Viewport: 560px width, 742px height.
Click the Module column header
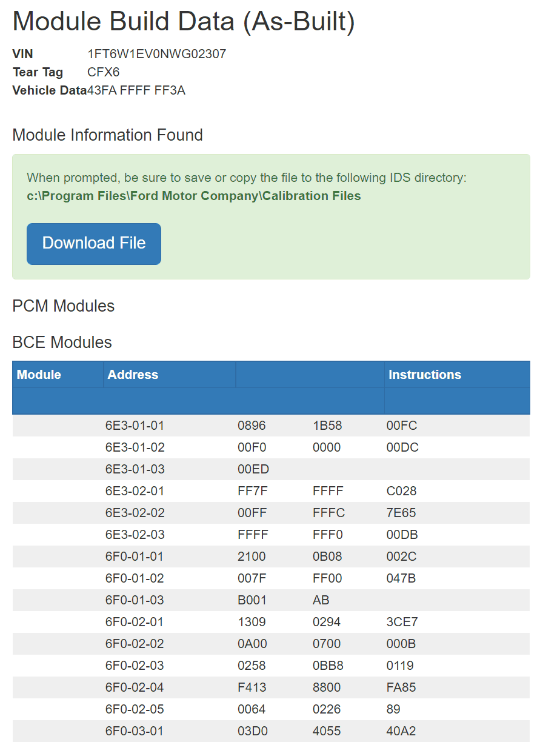pos(38,374)
